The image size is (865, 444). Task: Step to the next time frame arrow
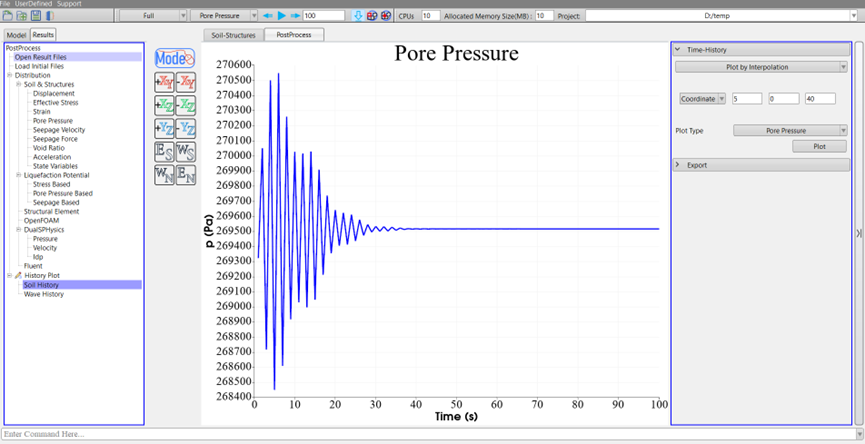tap(296, 16)
